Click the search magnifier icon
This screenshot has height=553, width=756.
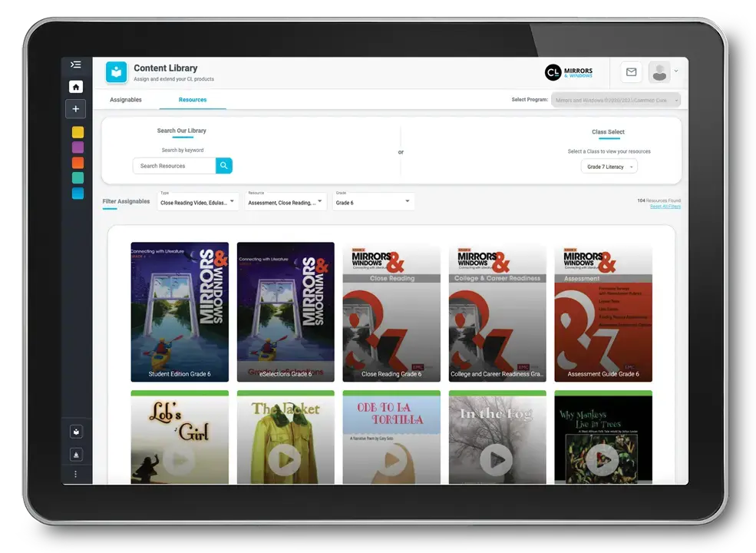click(x=224, y=166)
